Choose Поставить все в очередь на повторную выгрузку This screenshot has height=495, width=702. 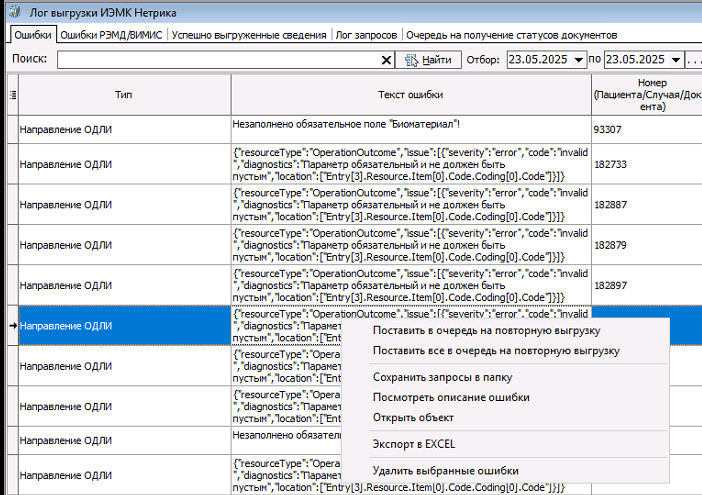pos(496,351)
